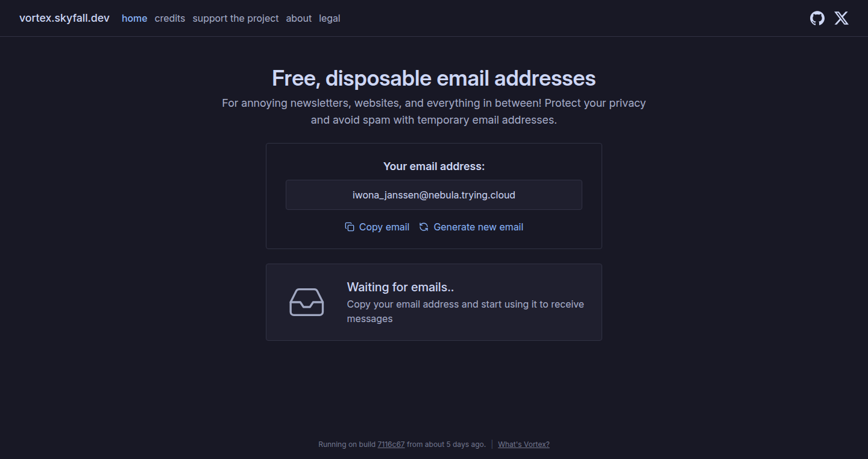868x459 pixels.
Task: Navigate to the about page
Action: (299, 18)
